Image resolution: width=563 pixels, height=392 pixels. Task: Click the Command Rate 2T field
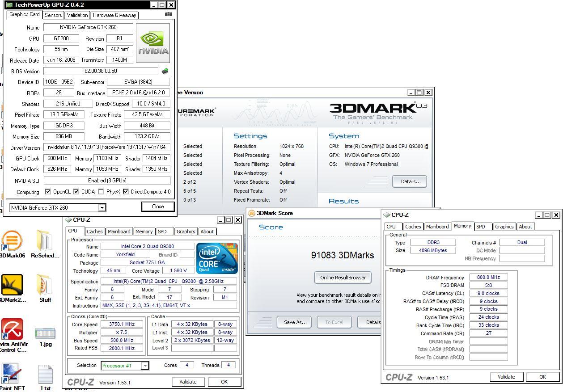click(488, 333)
